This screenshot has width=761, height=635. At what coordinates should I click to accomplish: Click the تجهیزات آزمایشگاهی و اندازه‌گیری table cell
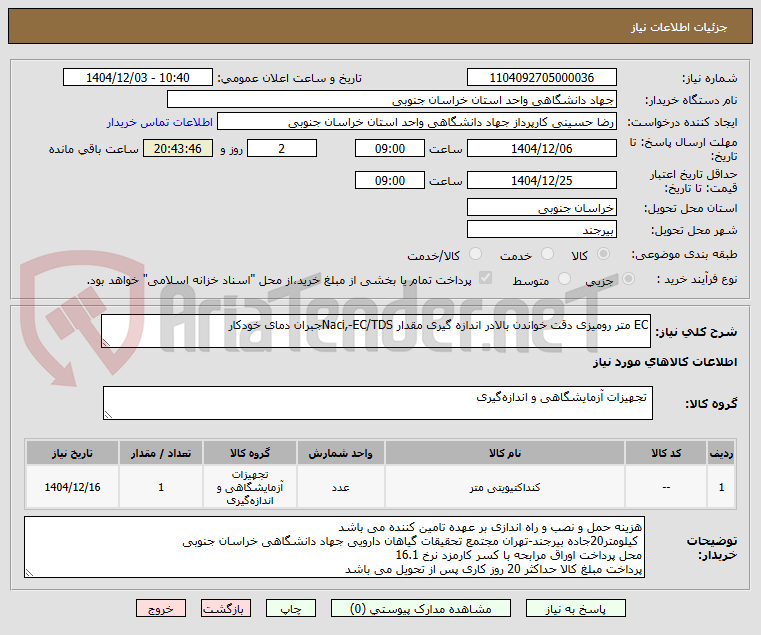click(x=250, y=487)
